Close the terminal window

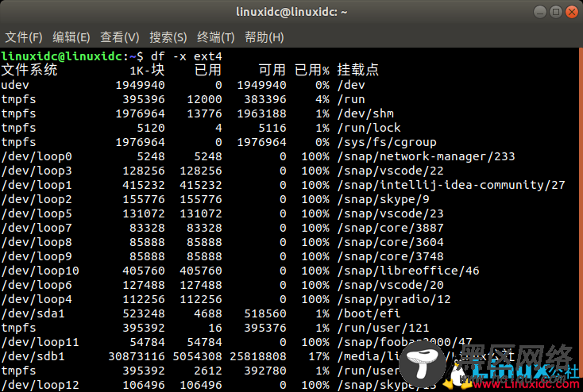click(x=572, y=12)
